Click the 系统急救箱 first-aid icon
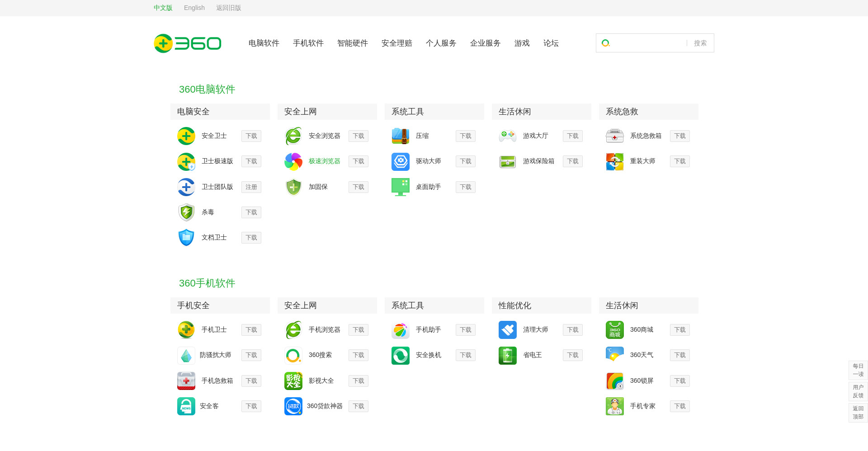The image size is (868, 451). pos(615,136)
